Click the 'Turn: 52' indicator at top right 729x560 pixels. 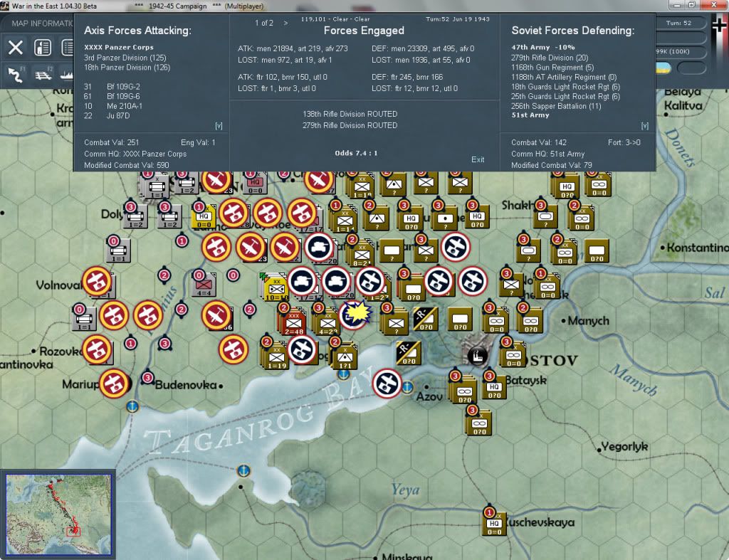678,23
